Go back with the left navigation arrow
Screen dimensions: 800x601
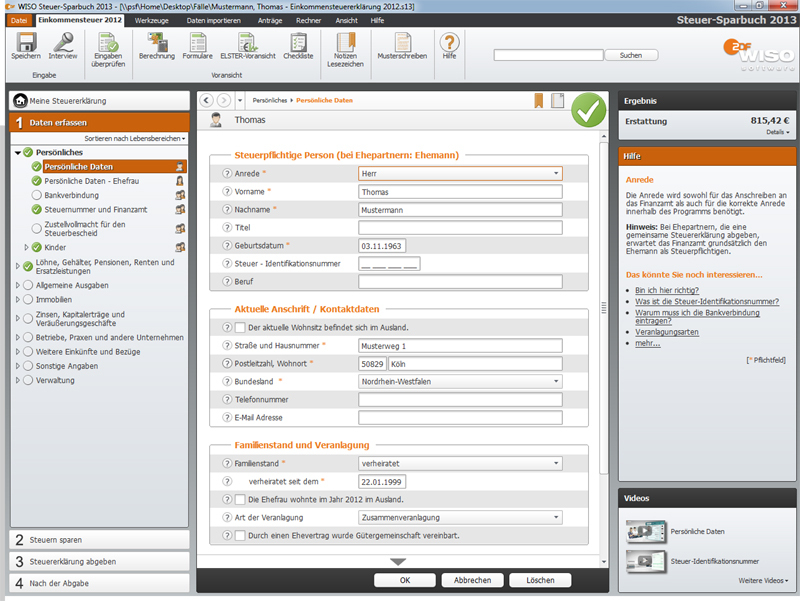[x=206, y=100]
